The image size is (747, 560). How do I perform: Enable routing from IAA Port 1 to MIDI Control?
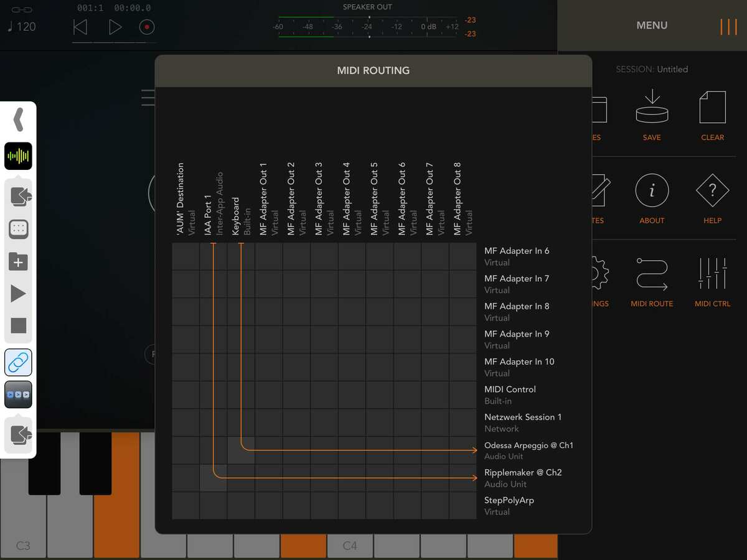click(x=214, y=395)
